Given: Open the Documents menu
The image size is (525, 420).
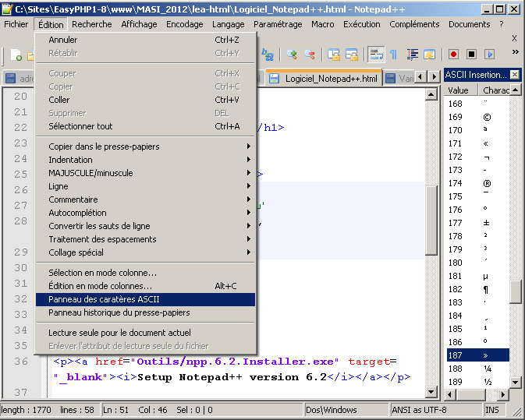Looking at the screenshot, I should pos(469,24).
